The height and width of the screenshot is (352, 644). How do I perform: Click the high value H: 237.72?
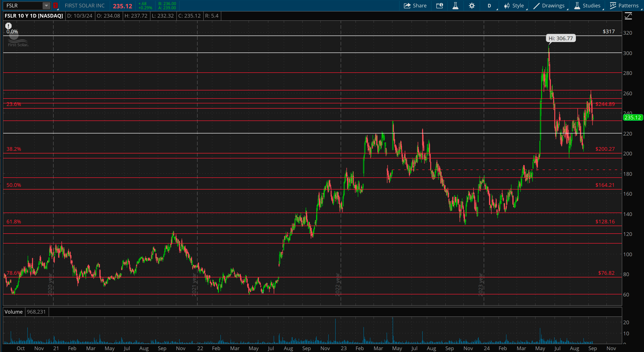tap(136, 16)
